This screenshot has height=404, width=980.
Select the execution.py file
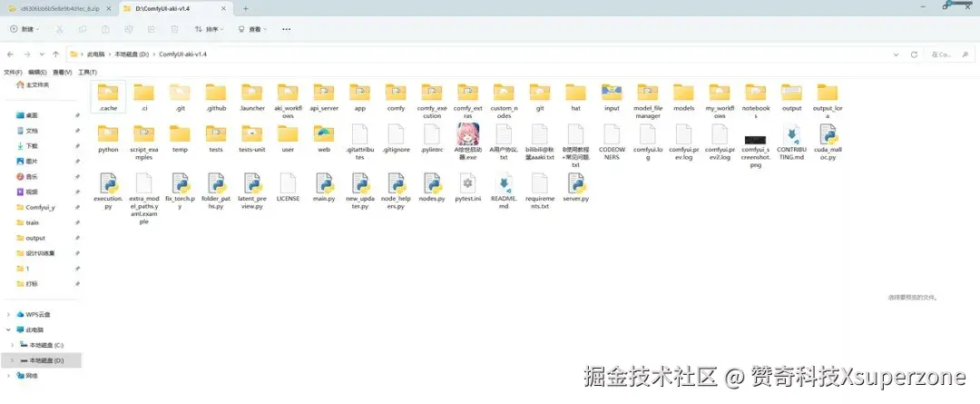pyautogui.click(x=108, y=192)
